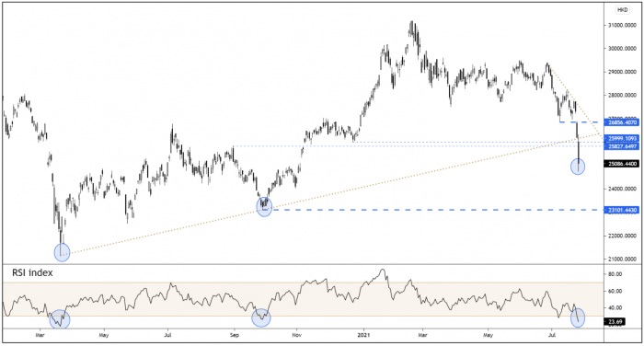The height and width of the screenshot is (346, 644).
Task: Select the 25827.6497 price level label
Action: [x=621, y=146]
